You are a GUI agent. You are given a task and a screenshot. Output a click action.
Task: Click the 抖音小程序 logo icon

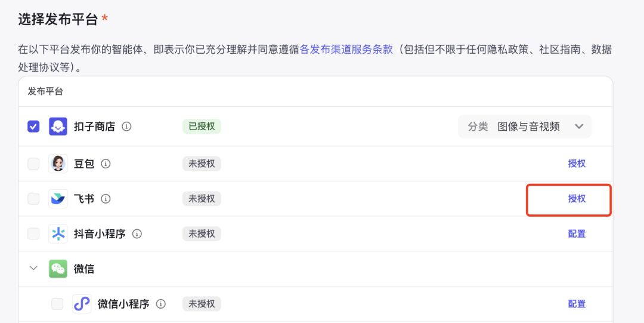58,233
